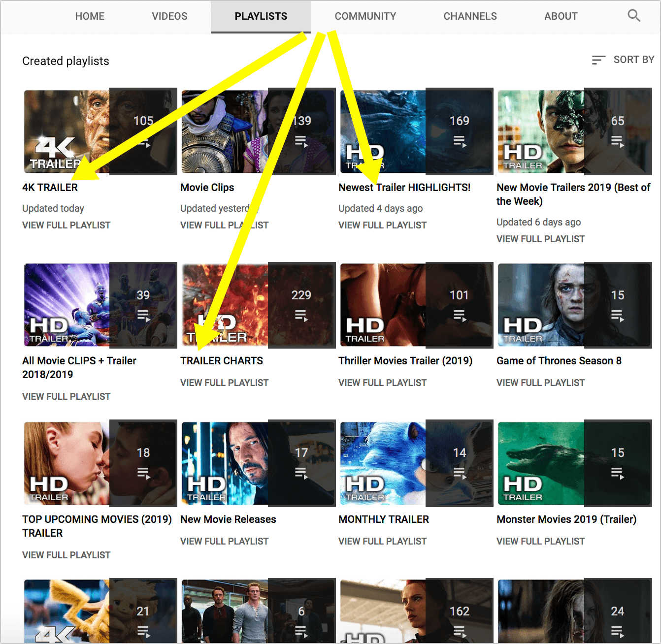Open the TOP UPCOMING MOVIES thumbnail

tap(100, 463)
